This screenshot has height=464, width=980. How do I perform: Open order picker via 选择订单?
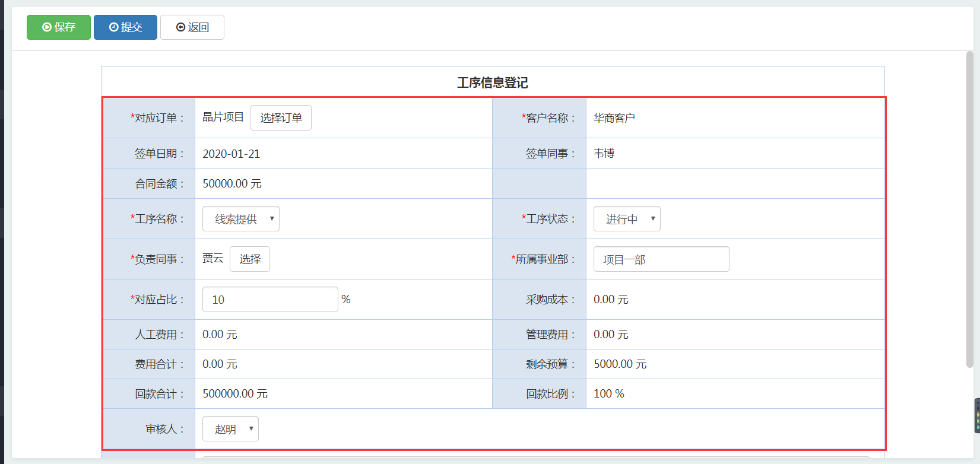coord(281,117)
